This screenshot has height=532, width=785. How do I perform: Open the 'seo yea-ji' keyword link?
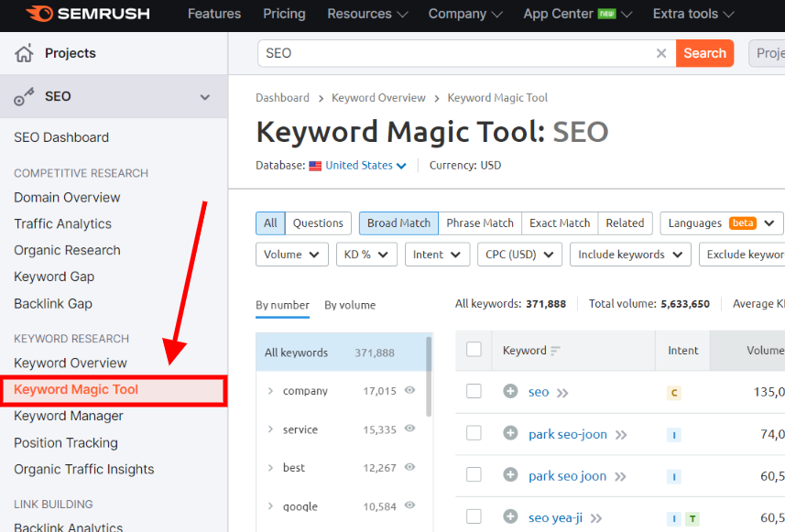click(555, 517)
